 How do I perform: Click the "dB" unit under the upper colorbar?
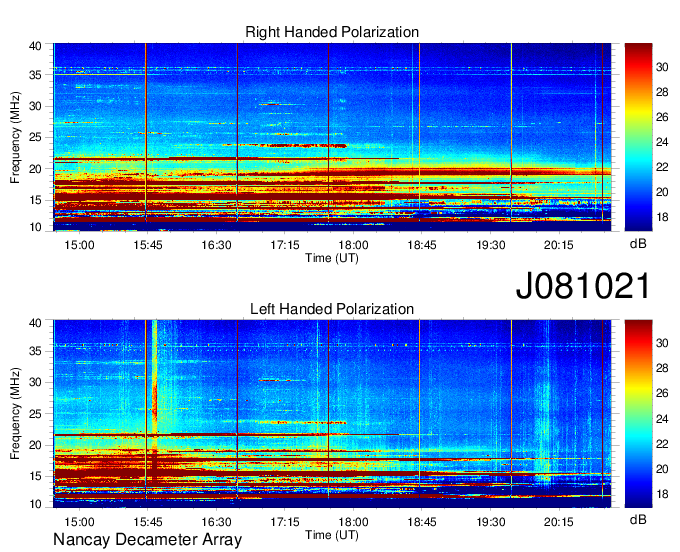638,244
